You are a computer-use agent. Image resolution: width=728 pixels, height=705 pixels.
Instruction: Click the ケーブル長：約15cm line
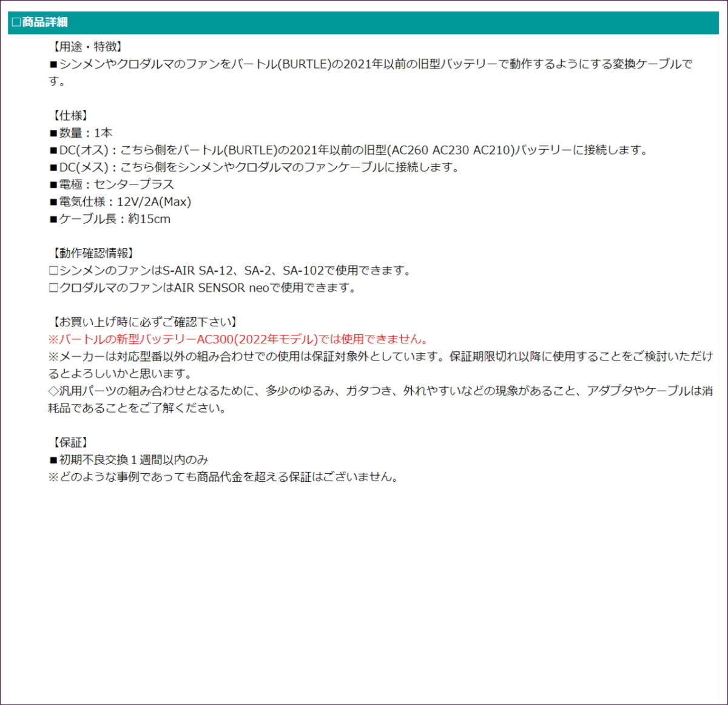[110, 219]
